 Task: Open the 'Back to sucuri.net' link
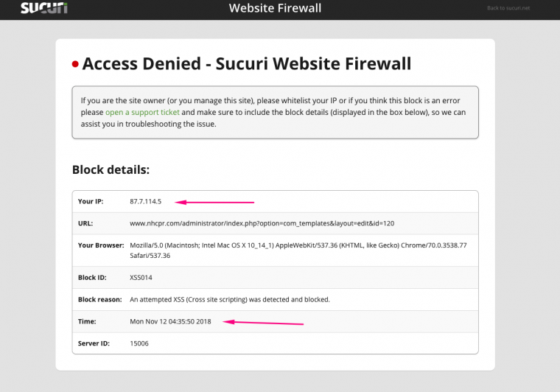[508, 9]
